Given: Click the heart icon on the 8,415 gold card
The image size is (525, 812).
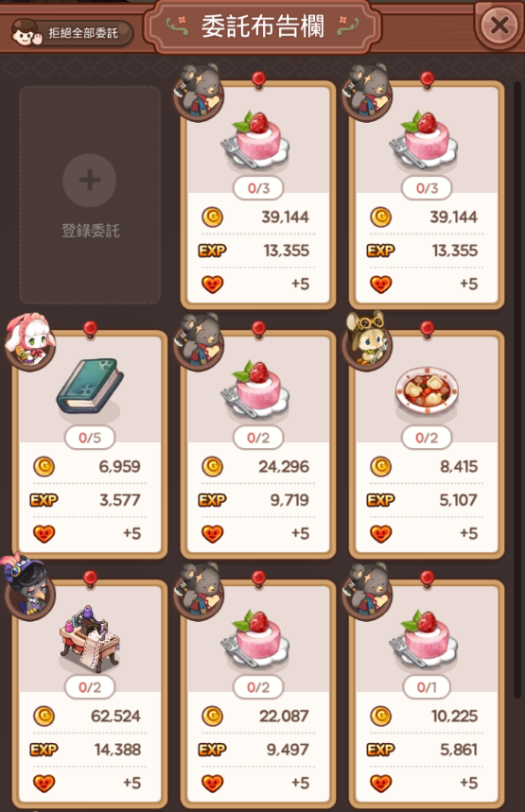Looking at the screenshot, I should coord(381,533).
